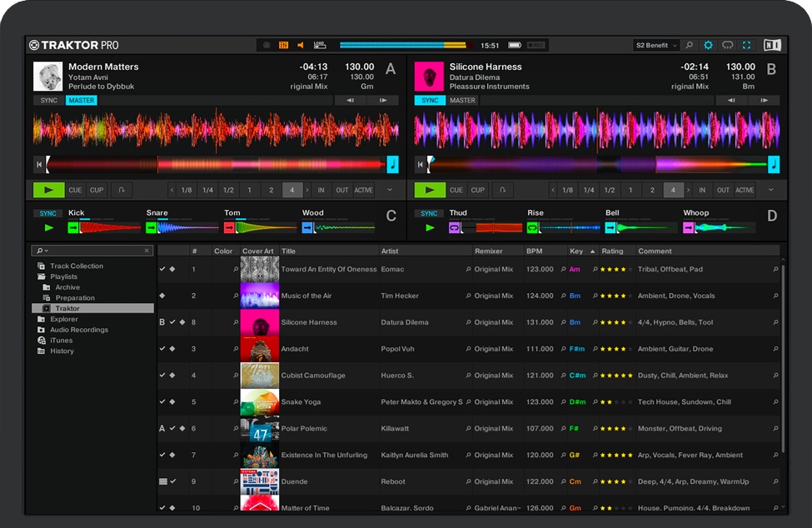Click the header magnifier search icon

coord(689,45)
